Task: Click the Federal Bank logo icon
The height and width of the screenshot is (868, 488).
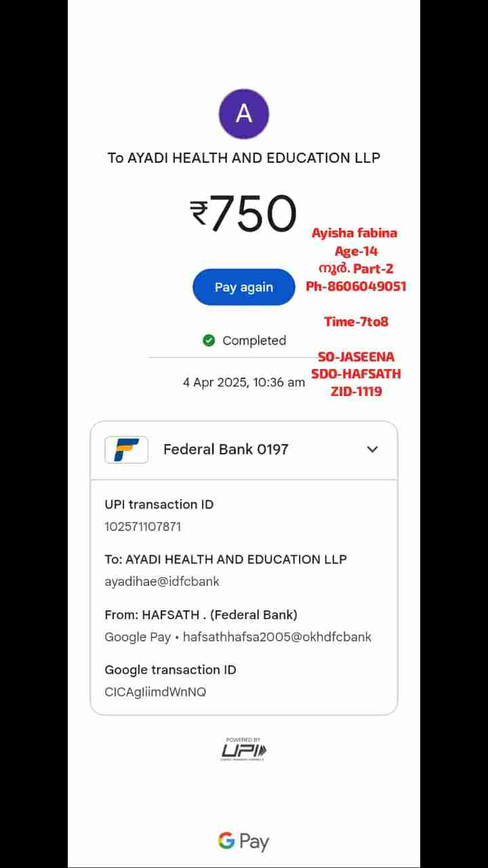Action: click(126, 450)
